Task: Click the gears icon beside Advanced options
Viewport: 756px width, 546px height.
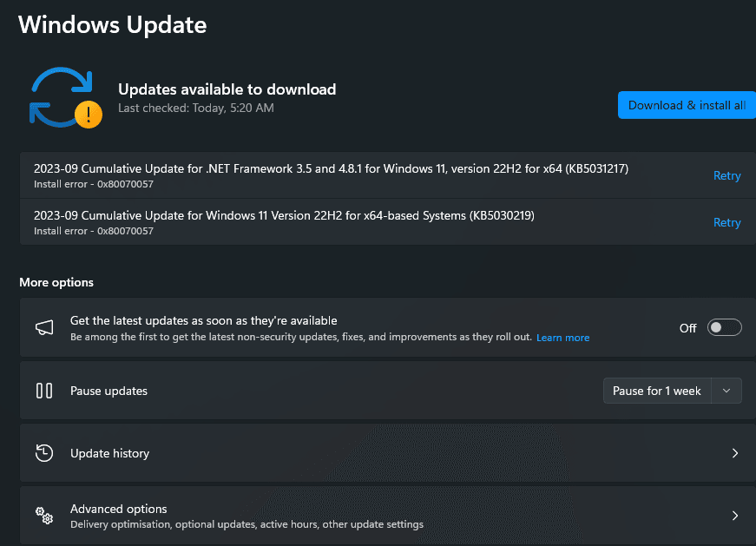Action: pos(44,516)
